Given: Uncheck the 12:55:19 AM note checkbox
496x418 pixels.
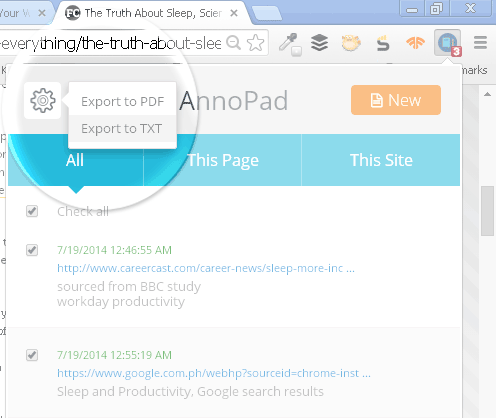Looking at the screenshot, I should [x=32, y=355].
